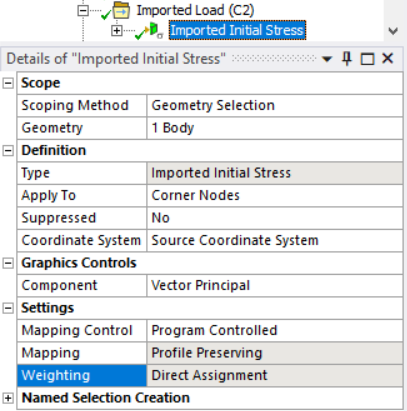Open the Scoping Method Geometry Selection field
407x411 pixels.
point(275,106)
